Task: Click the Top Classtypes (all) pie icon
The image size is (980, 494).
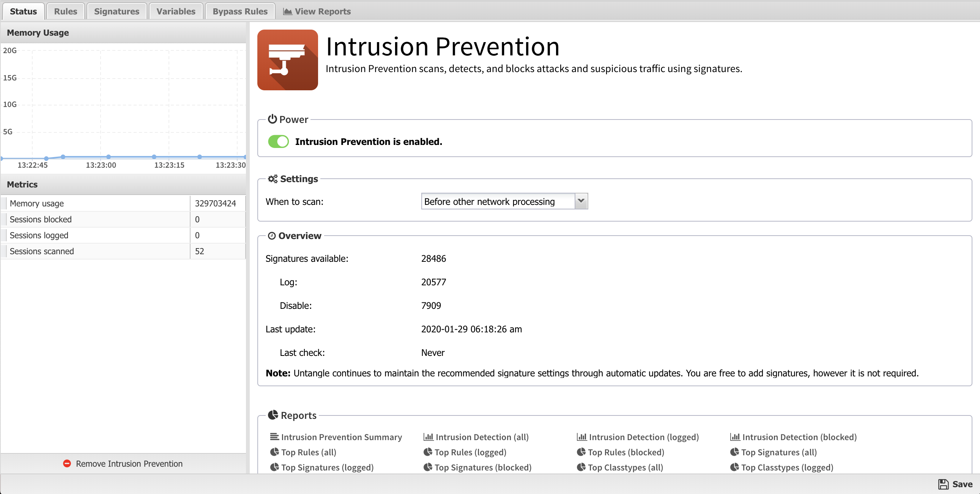Action: [581, 467]
